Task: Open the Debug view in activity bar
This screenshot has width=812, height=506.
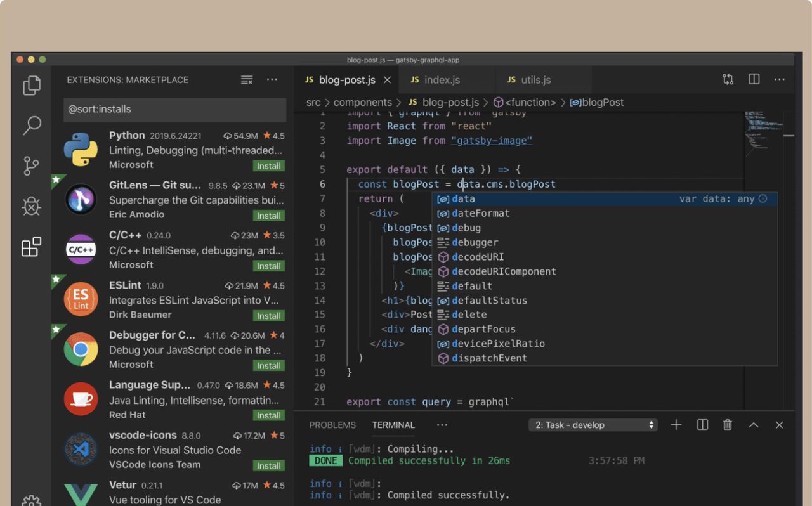Action: (x=32, y=206)
